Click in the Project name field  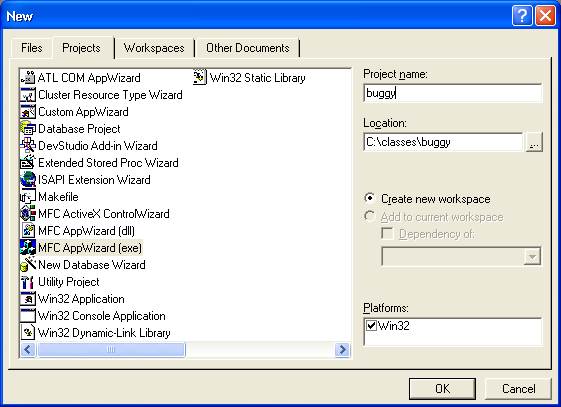(453, 93)
